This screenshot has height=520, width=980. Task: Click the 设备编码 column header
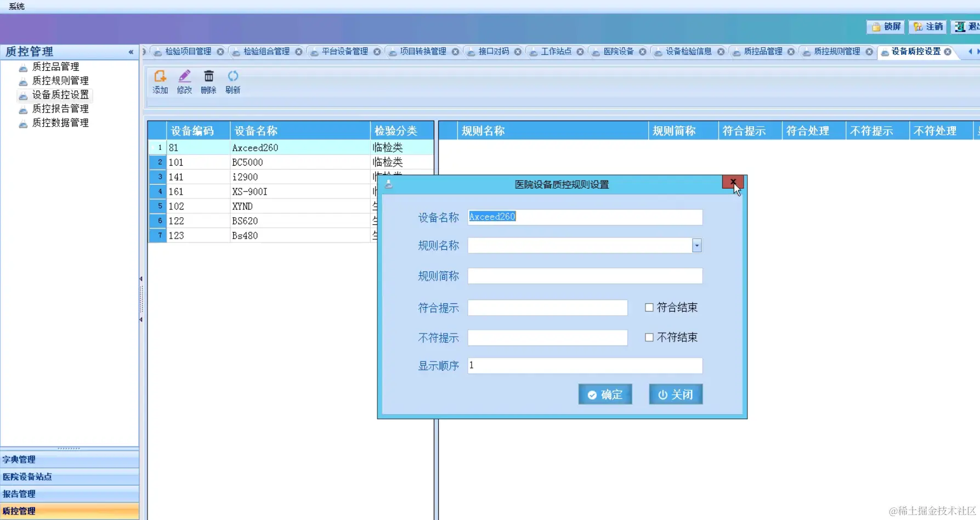point(198,131)
